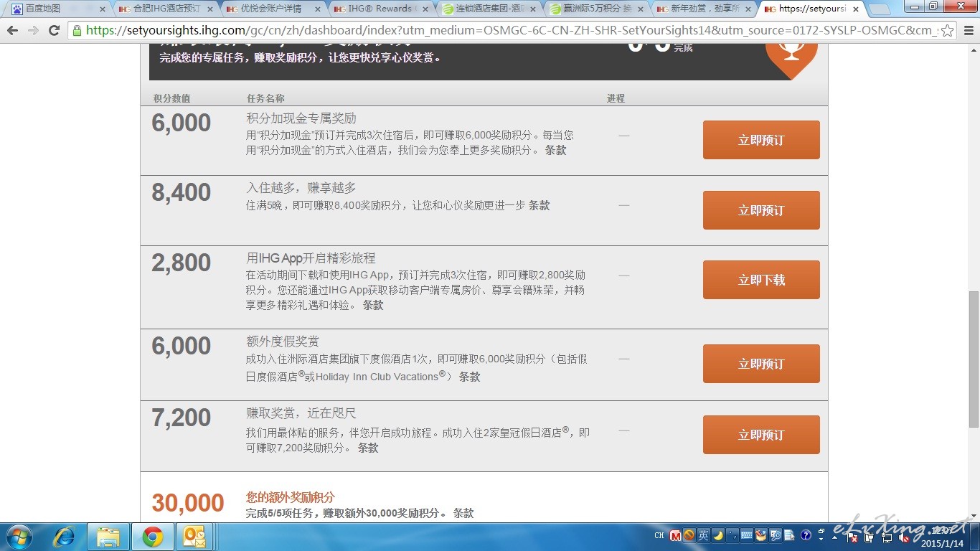Open the soft keyboard icon in language bar

[x=746, y=535]
